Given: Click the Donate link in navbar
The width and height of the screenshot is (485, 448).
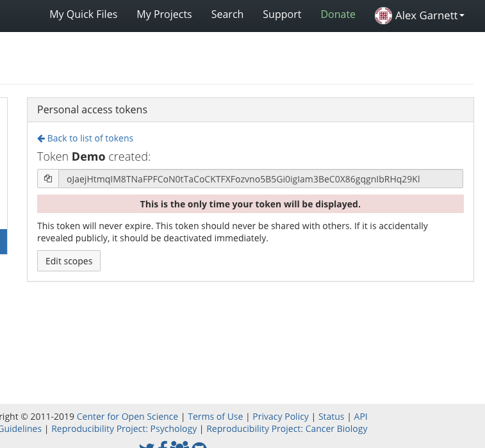Looking at the screenshot, I should click(338, 15).
